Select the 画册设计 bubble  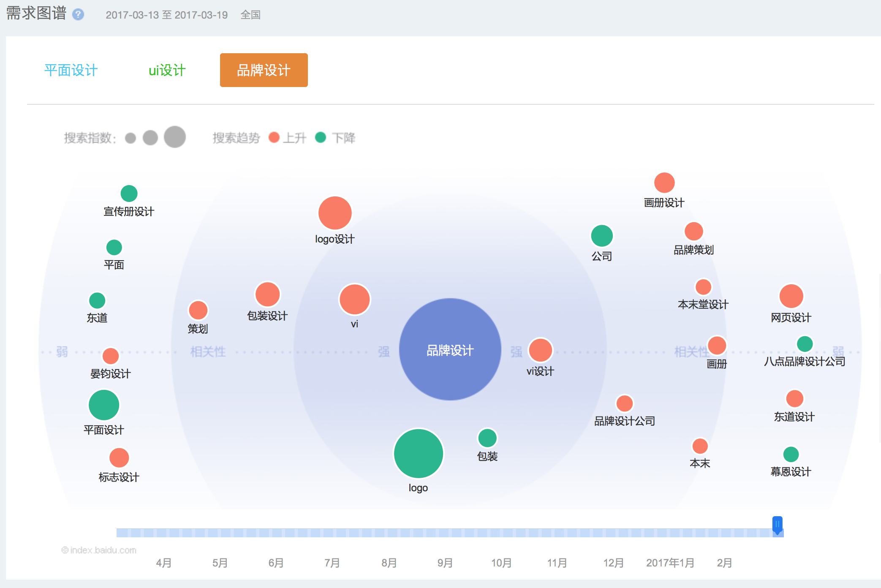click(664, 183)
